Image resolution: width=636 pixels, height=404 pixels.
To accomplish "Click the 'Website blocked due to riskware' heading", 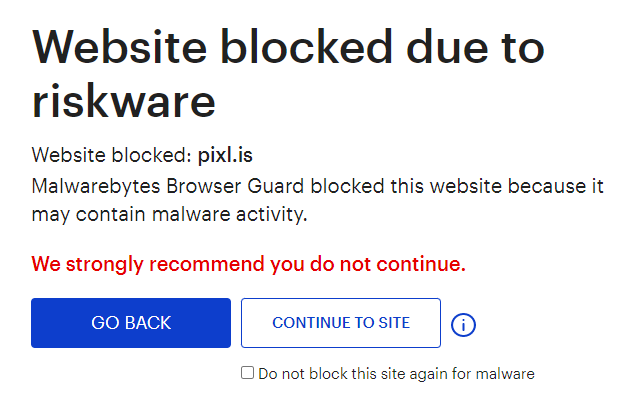I will click(288, 72).
